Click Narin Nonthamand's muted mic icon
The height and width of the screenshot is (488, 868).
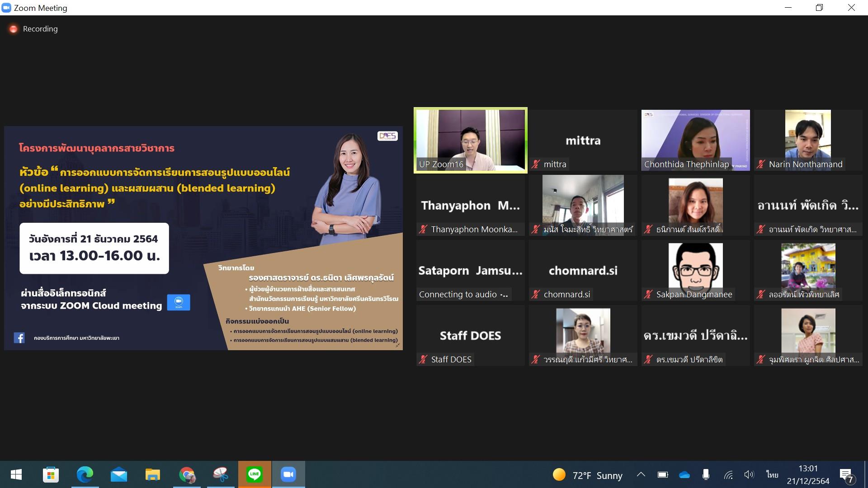(761, 164)
